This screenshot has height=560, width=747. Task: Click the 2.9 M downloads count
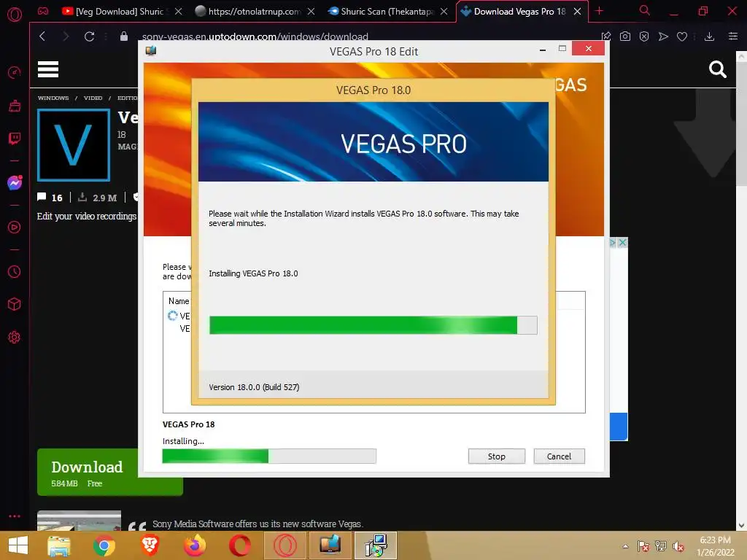[x=98, y=198]
